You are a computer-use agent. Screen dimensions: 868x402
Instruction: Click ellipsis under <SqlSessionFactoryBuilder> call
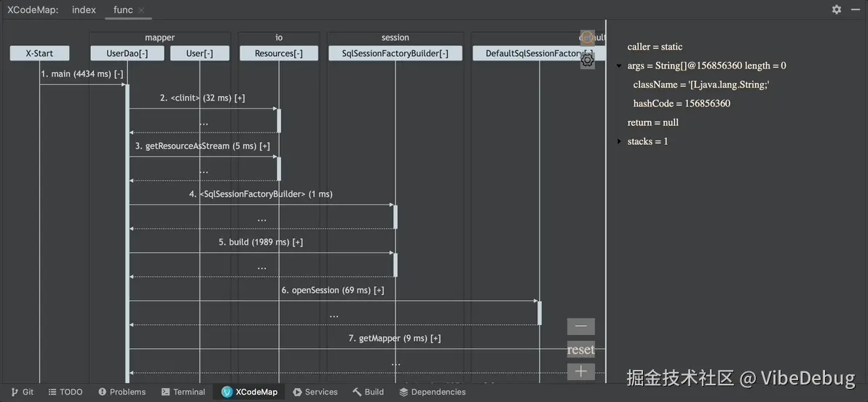pyautogui.click(x=262, y=220)
